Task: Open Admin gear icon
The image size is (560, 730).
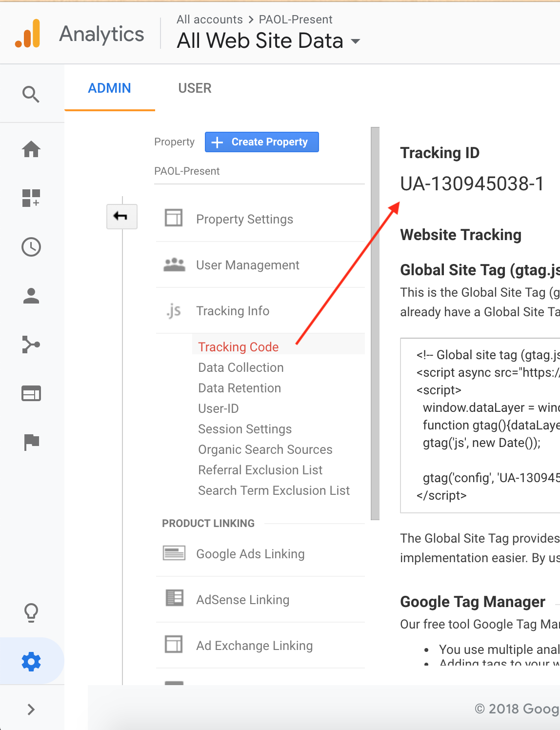Action: (x=31, y=662)
